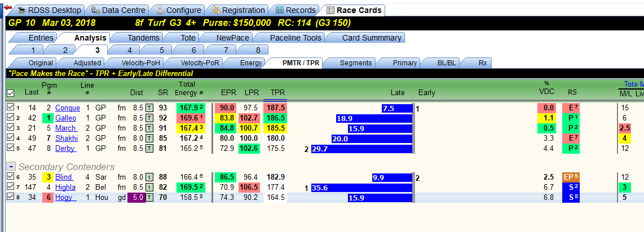Open the March horse link
This screenshot has width=644, height=232.
pos(65,128)
